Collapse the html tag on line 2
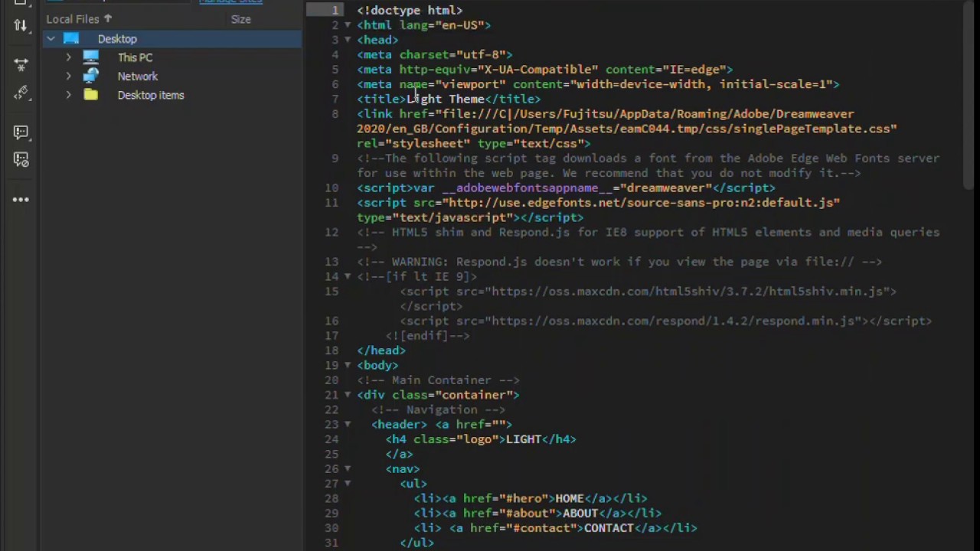The image size is (980, 551). point(347,25)
